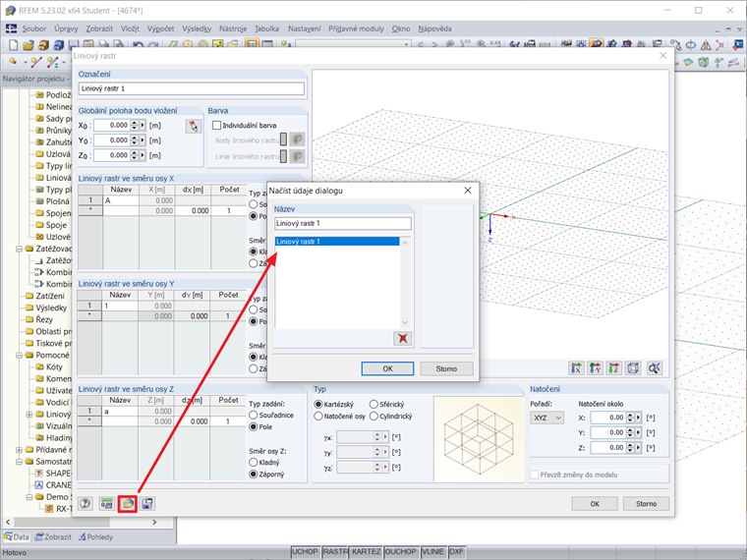
Task: Click the Save model as icon
Action: click(x=74, y=45)
